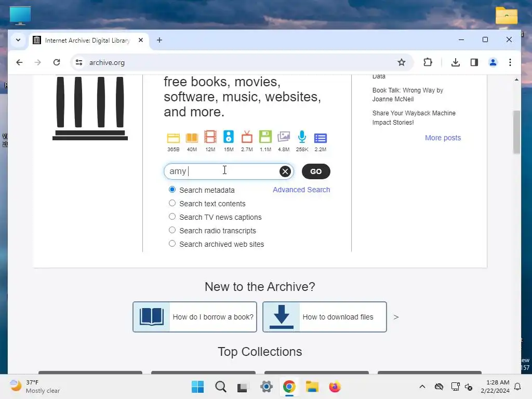
Task: Show hidden system tray icons chevron
Action: pyautogui.click(x=422, y=387)
